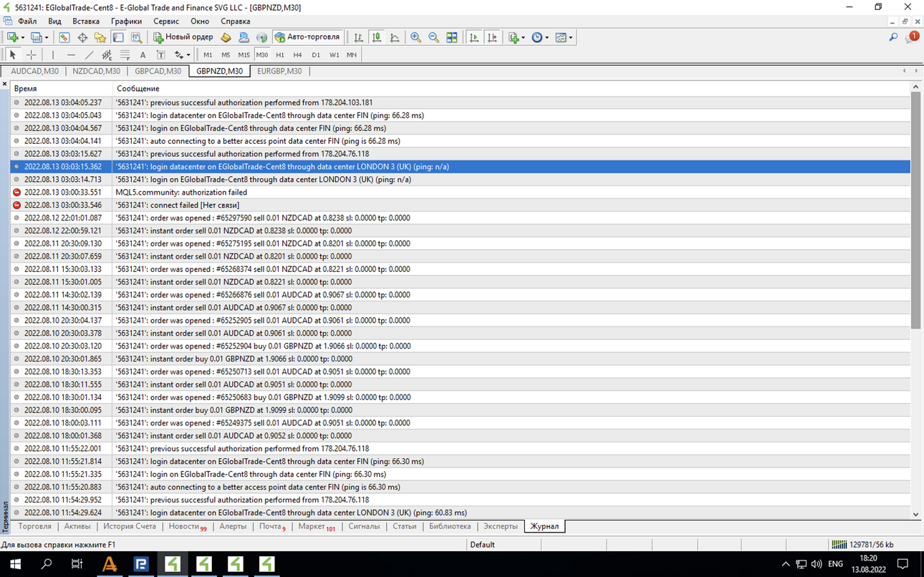Open the Strategy Tester magnifier icon

tap(136, 37)
